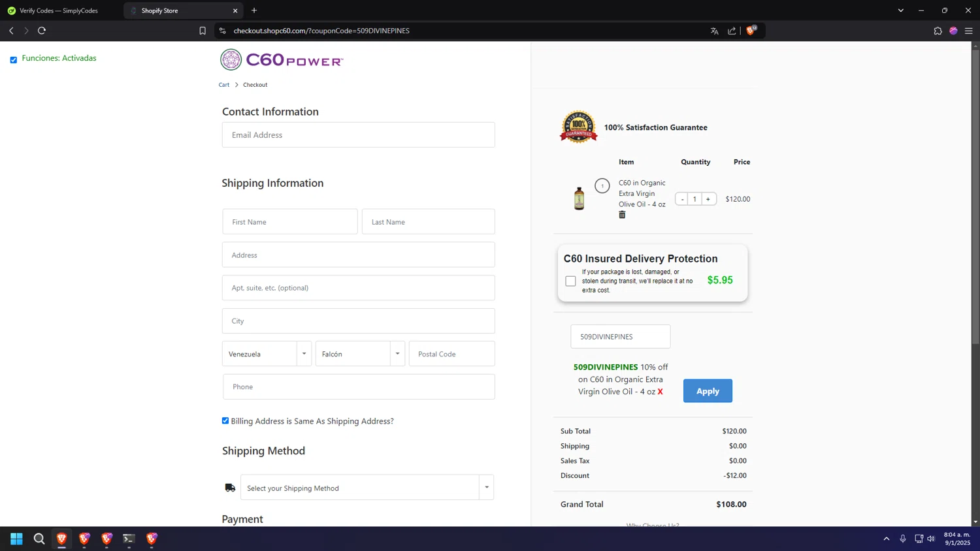Click the translate page icon
980x551 pixels.
click(x=714, y=31)
